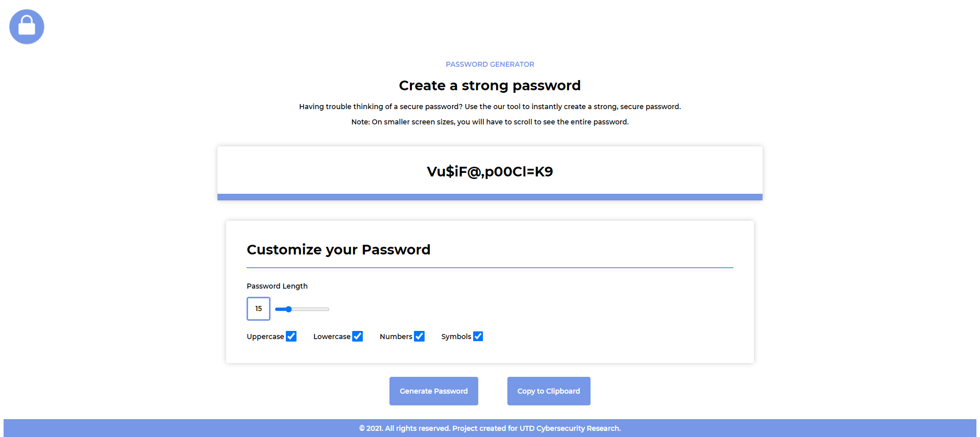The image size is (980, 437).
Task: Click the Generate Password button
Action: (x=433, y=391)
